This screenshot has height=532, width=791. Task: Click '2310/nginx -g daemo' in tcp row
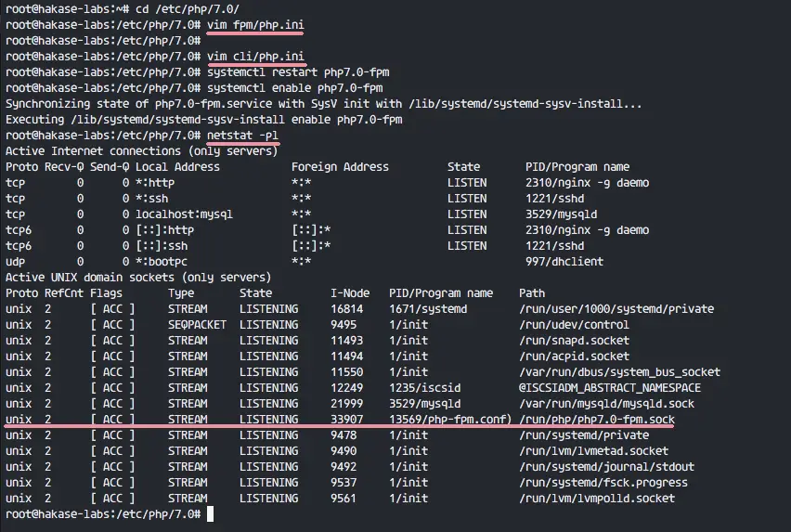(x=587, y=183)
